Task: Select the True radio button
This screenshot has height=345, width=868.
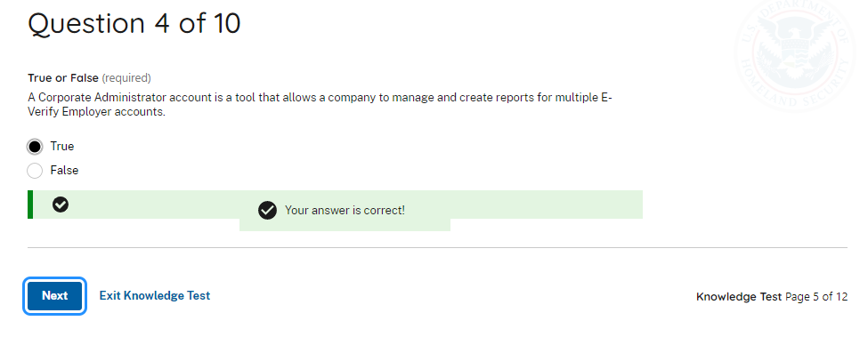Action: (x=35, y=147)
